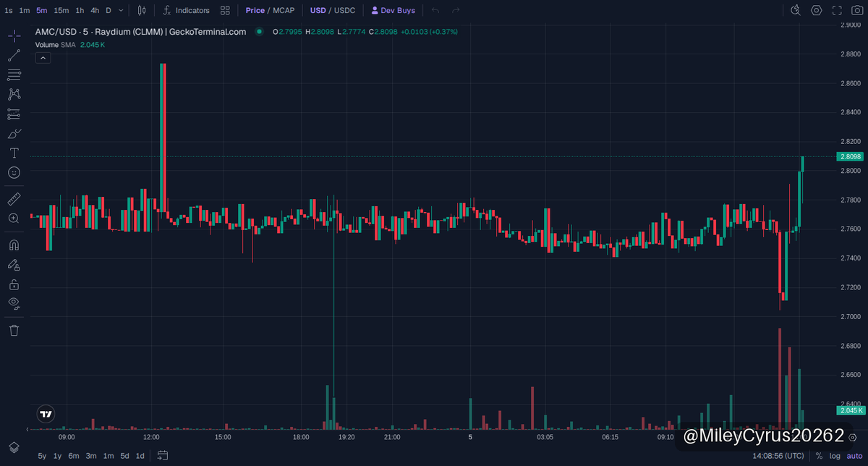This screenshot has height=466, width=868.
Task: Set date range to 1y
Action: tap(58, 456)
